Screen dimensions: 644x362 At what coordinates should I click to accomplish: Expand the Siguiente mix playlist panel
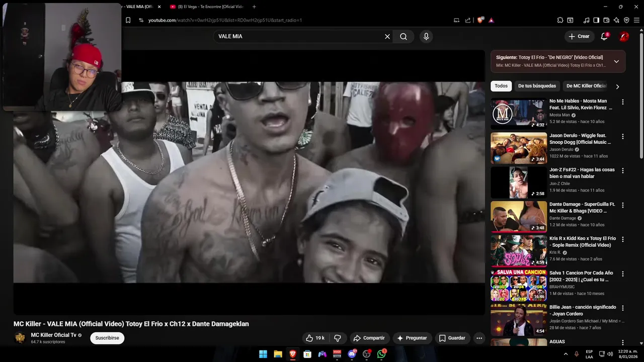click(x=616, y=61)
